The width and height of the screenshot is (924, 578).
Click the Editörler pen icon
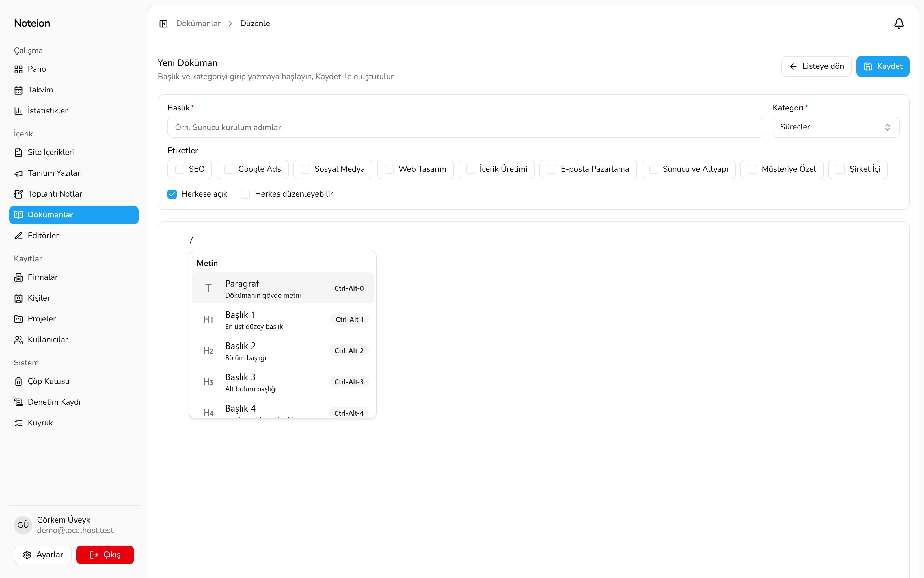(x=18, y=236)
